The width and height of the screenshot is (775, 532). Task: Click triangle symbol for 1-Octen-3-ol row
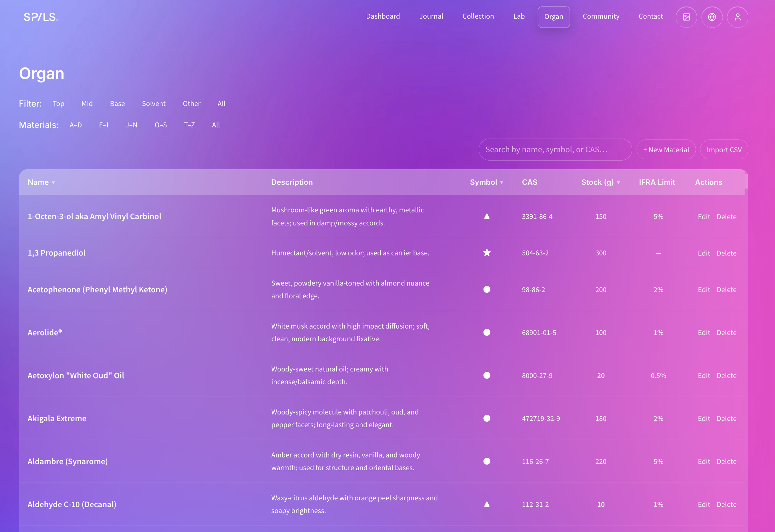coord(487,216)
